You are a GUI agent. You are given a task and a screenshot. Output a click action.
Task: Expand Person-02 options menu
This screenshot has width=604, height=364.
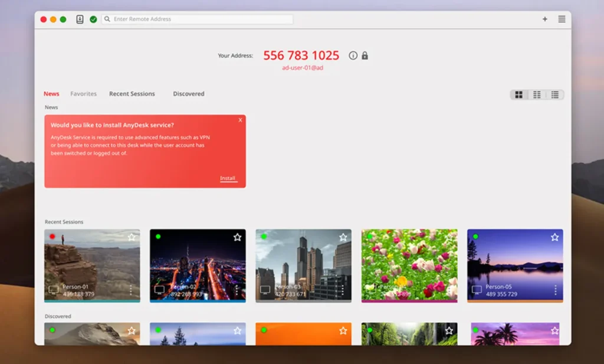[237, 290]
